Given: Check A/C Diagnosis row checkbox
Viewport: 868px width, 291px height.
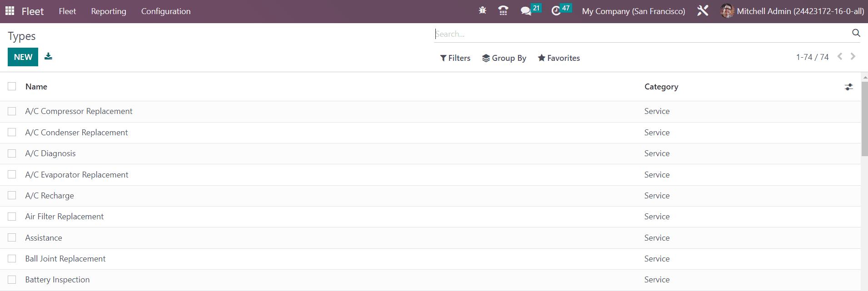Looking at the screenshot, I should click(12, 153).
